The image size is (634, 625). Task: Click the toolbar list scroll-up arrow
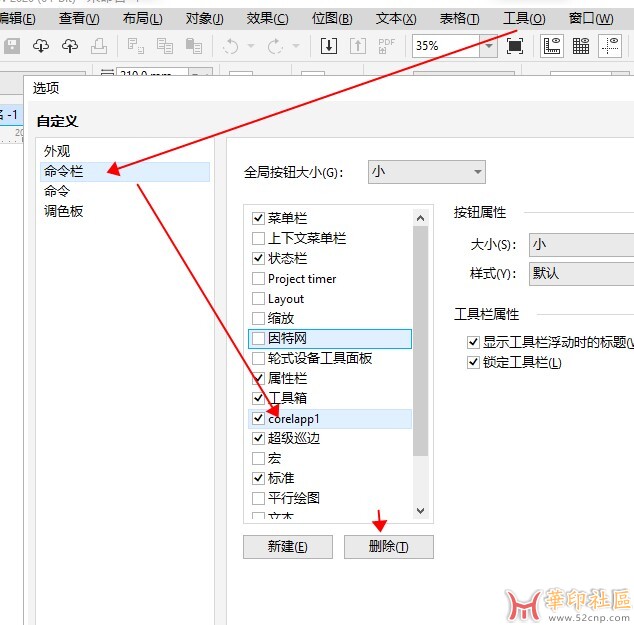pyautogui.click(x=421, y=218)
